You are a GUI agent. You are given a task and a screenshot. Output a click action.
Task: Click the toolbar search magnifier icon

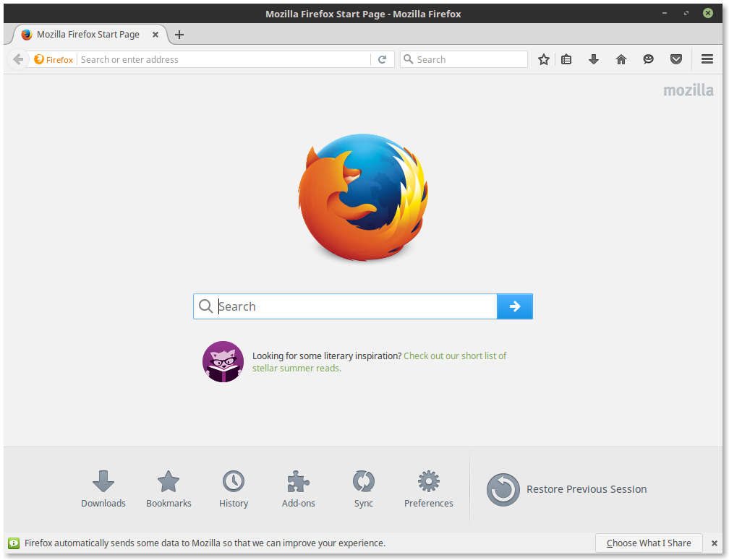(x=408, y=59)
